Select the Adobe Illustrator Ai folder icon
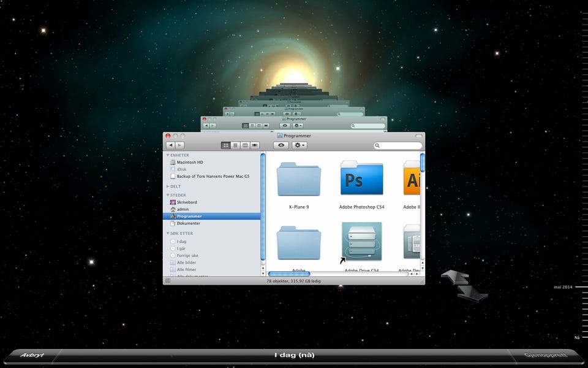 pos(412,178)
